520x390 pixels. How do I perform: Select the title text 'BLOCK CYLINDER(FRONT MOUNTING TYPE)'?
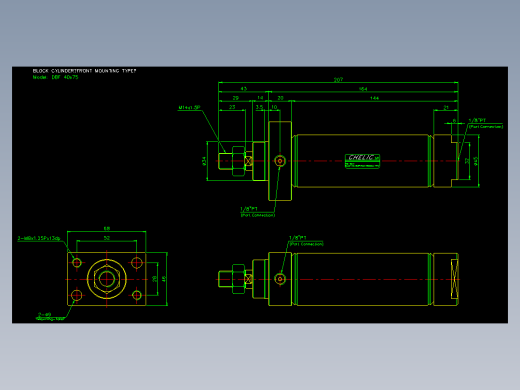click(84, 71)
